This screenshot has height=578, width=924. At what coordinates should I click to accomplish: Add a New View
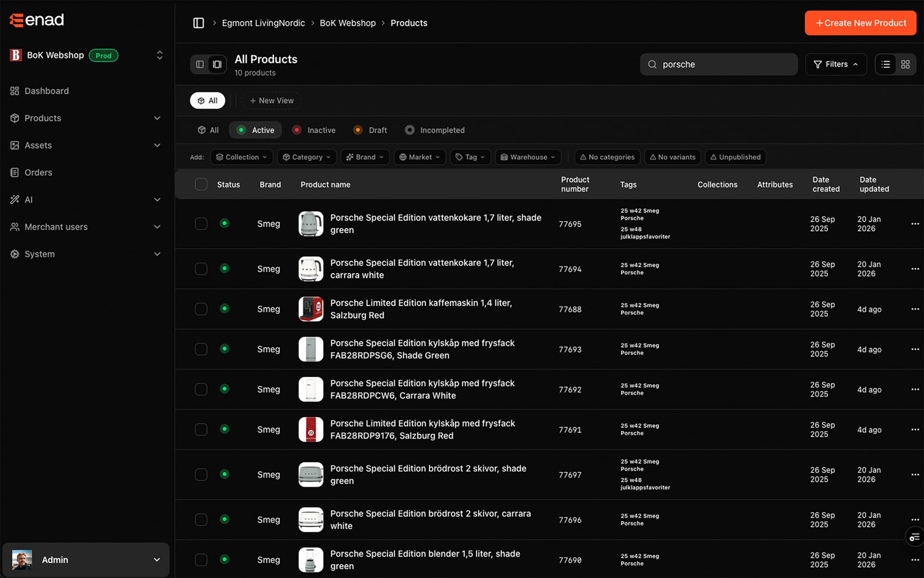click(x=272, y=101)
